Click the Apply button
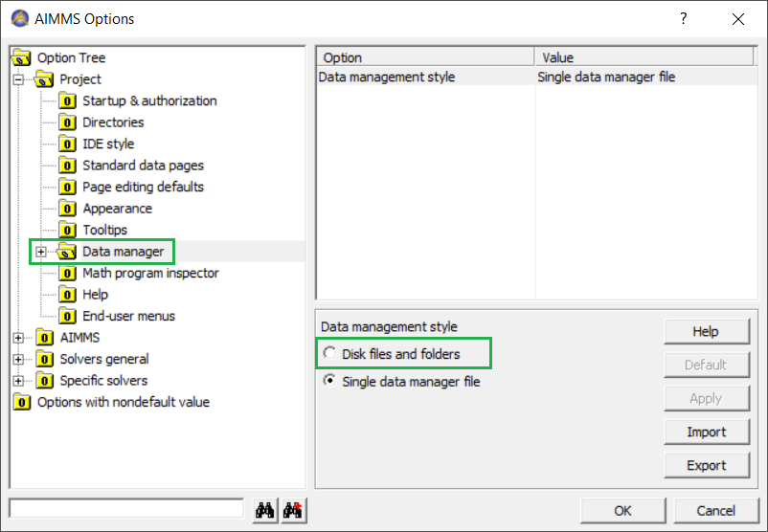The width and height of the screenshot is (768, 532). pyautogui.click(x=707, y=398)
